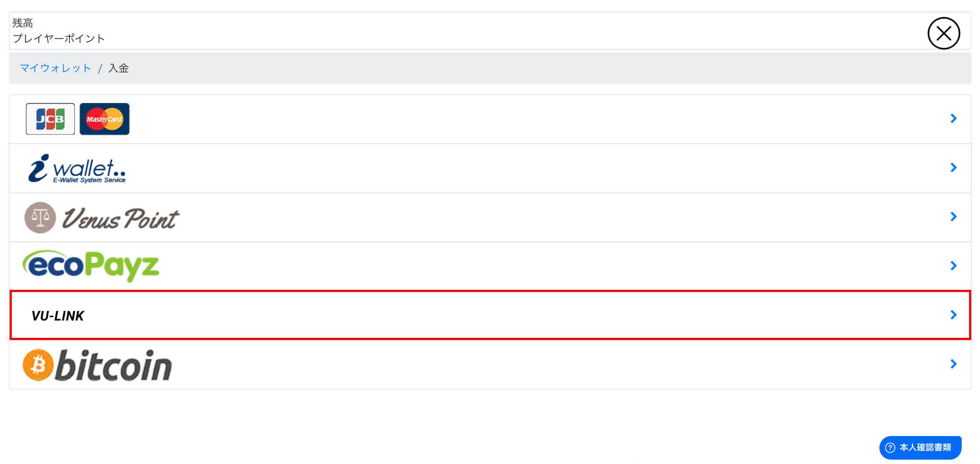The height and width of the screenshot is (464, 980).
Task: Close the deposit dialog with X
Action: (943, 33)
